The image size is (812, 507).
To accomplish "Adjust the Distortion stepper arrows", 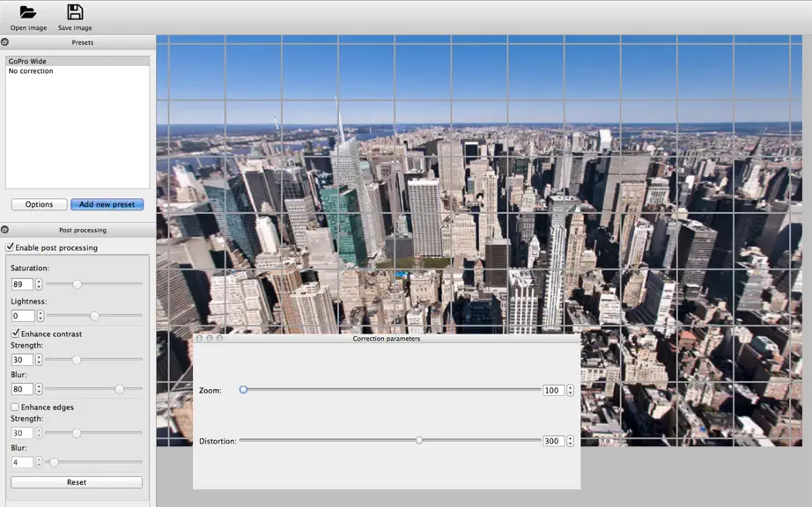I will point(570,441).
